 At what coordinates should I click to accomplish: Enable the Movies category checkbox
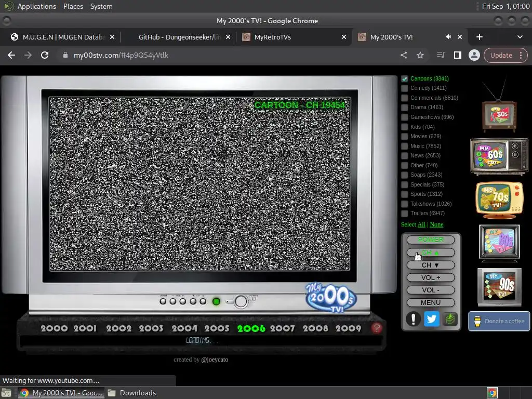[x=404, y=137]
